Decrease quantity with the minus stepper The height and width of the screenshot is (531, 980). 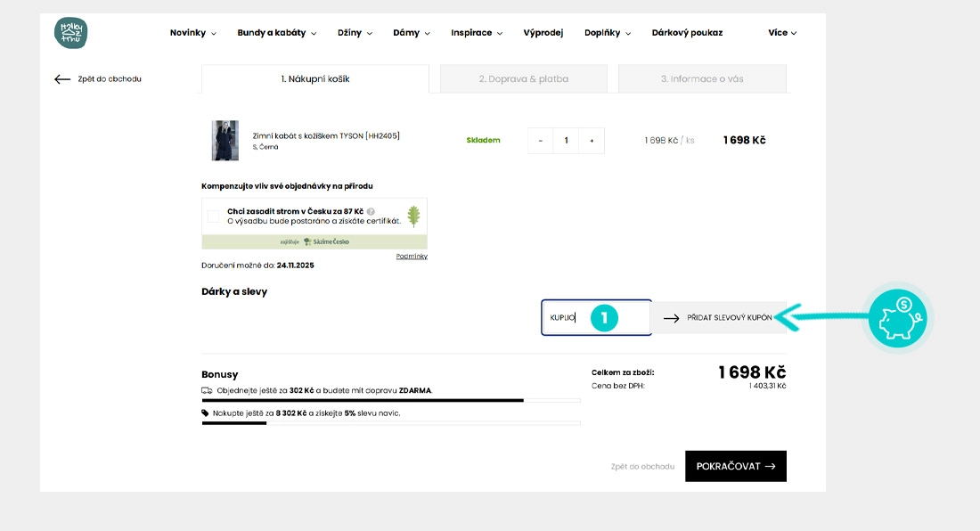click(x=539, y=140)
